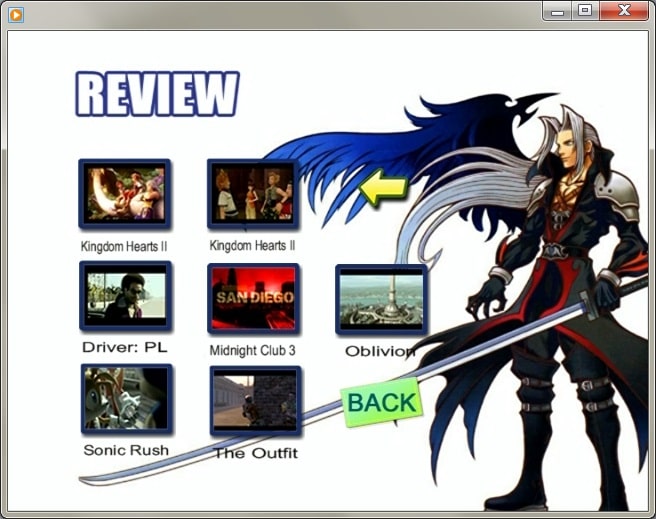Image resolution: width=656 pixels, height=519 pixels.
Task: Click the "Oblivion" label
Action: click(x=380, y=351)
